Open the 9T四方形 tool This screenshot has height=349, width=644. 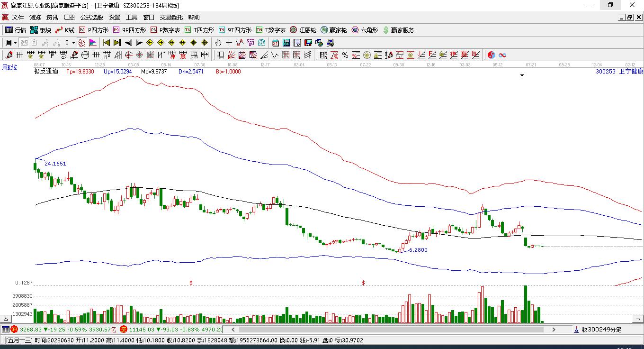235,30
